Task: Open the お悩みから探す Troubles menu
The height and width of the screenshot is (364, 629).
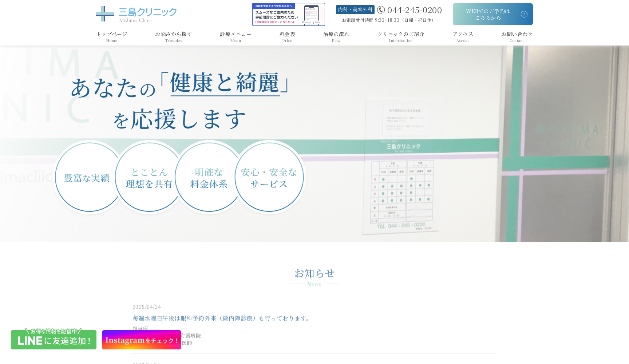Action: [x=174, y=36]
